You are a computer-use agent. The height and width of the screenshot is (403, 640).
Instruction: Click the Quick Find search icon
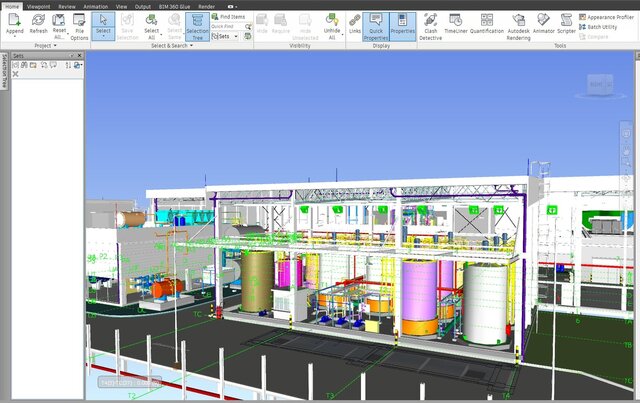coord(248,27)
